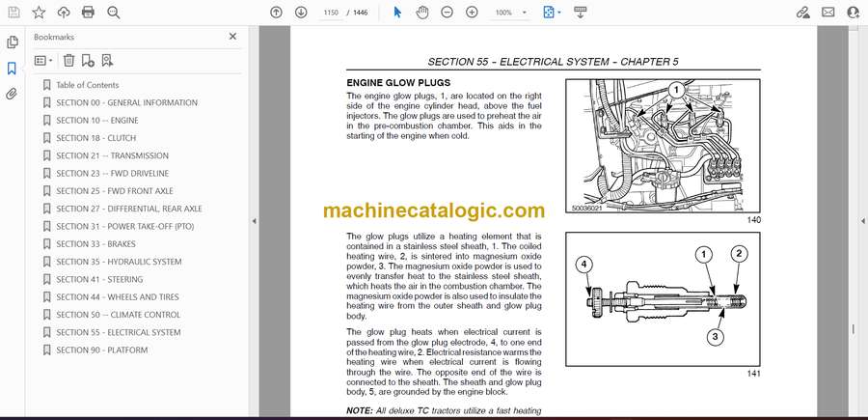Choose the selection arrow tool
This screenshot has width=868, height=420.
tap(397, 13)
